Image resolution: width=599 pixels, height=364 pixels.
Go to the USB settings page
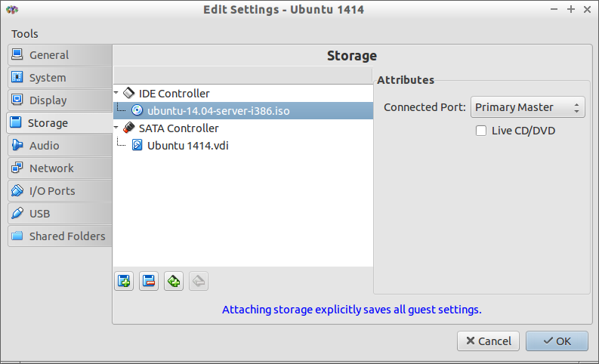click(60, 214)
